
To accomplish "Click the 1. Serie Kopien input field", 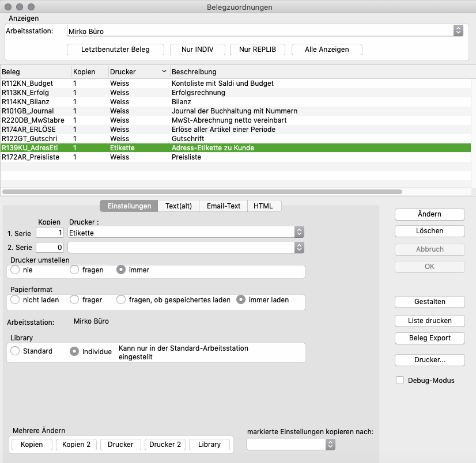I will [x=49, y=233].
